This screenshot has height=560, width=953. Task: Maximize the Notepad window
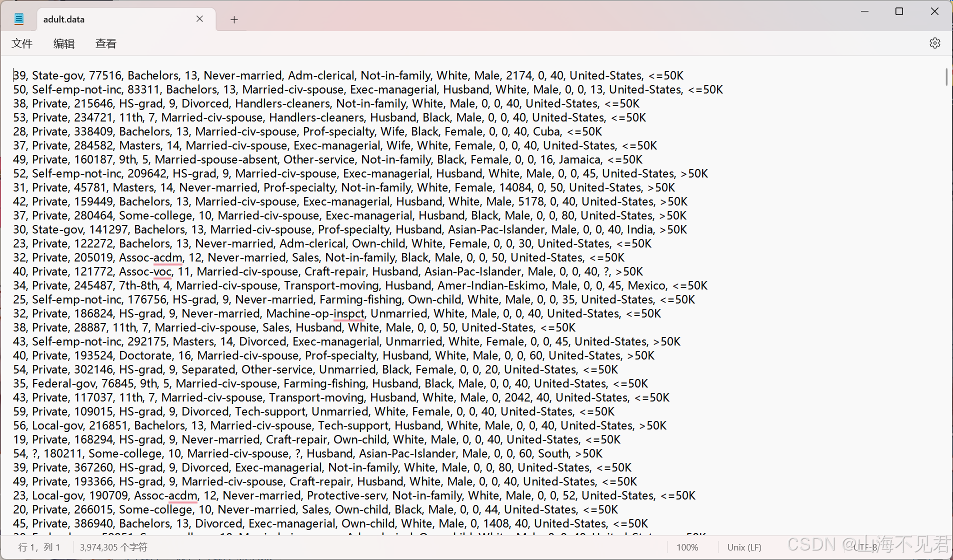point(898,11)
